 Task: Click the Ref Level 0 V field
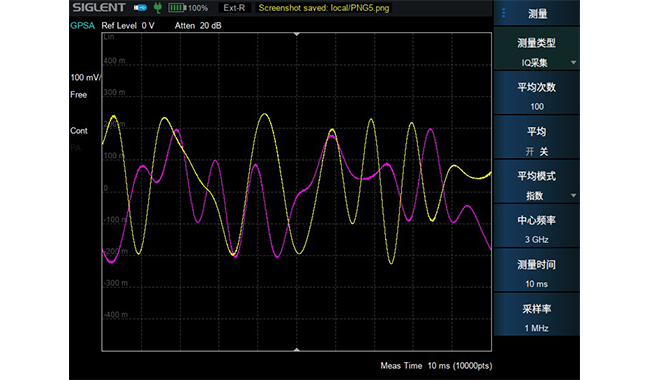tap(128, 25)
